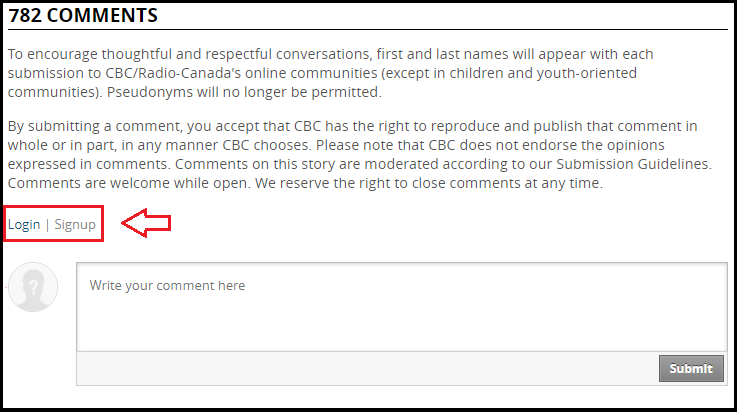Click the question mark on the avatar silhouette
Viewport: 737px width, 412px height.
click(33, 287)
